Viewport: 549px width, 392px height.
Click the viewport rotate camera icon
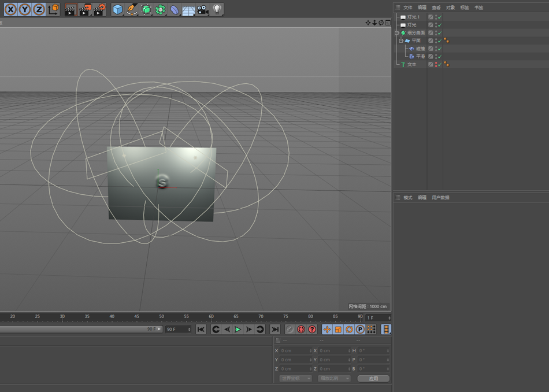point(381,23)
